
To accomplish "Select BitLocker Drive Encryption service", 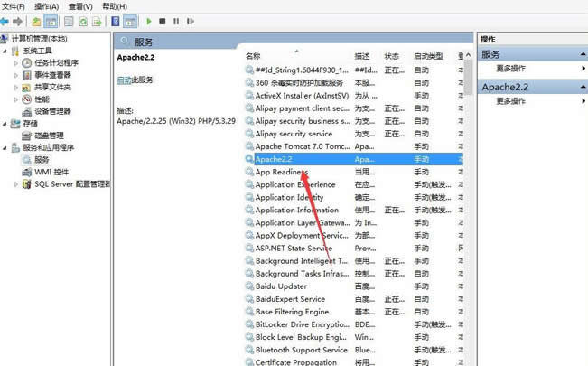I will pos(354,324).
